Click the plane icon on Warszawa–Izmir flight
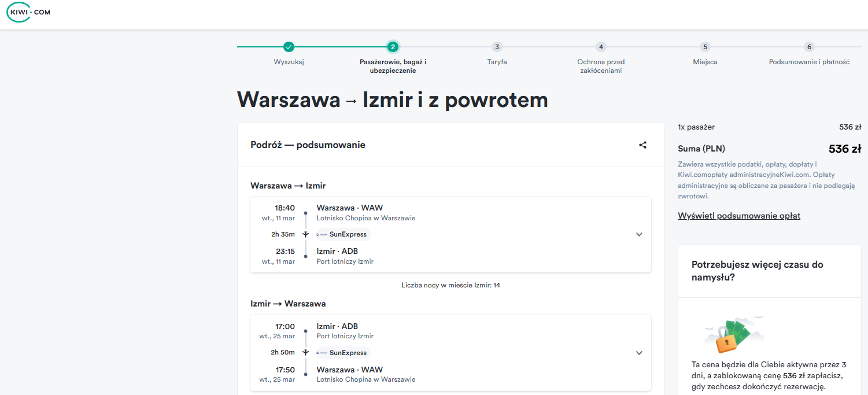 [305, 234]
